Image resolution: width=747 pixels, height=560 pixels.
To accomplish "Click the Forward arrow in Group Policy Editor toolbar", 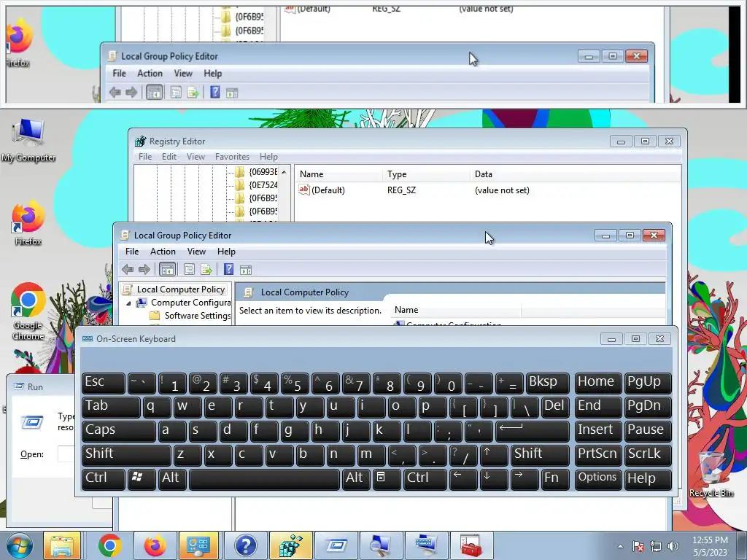I will coord(144,270).
